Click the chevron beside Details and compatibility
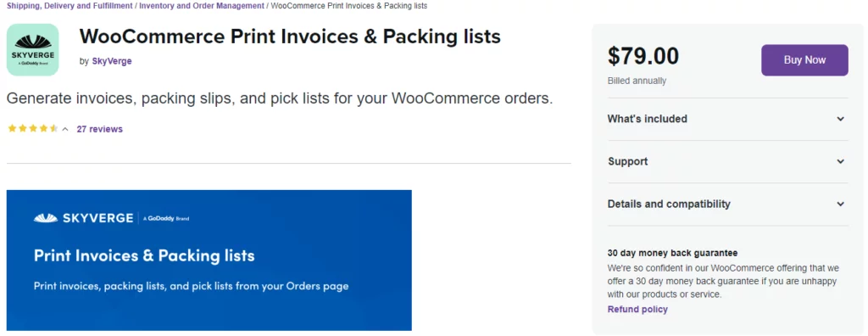The width and height of the screenshot is (868, 336). (840, 204)
